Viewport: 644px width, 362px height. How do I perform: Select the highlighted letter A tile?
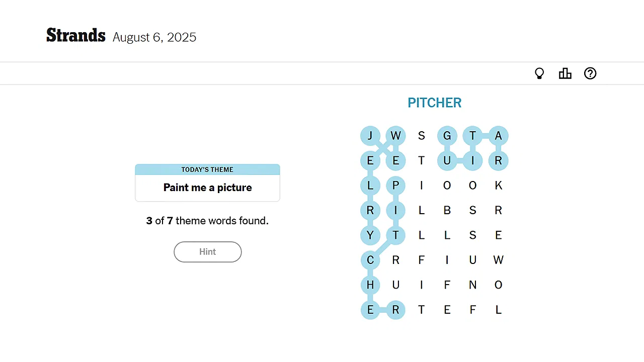(498, 136)
